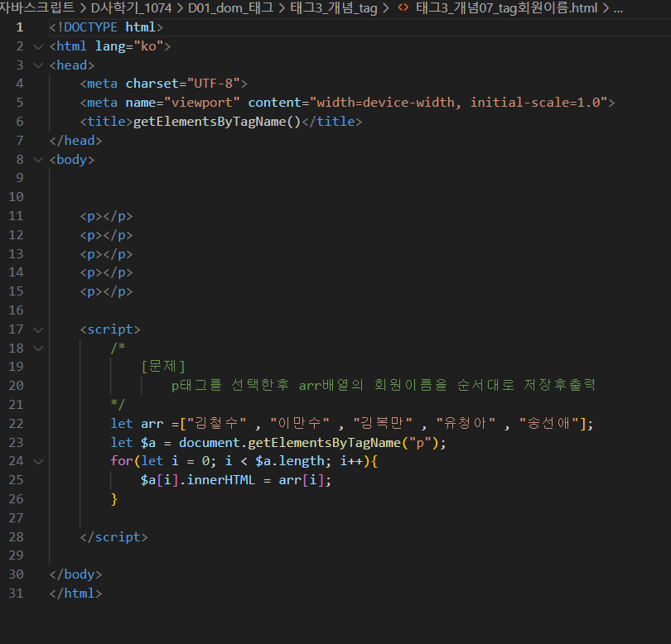Click the string "이만수" in the array
Screen dimensions: 671x644
pos(300,424)
